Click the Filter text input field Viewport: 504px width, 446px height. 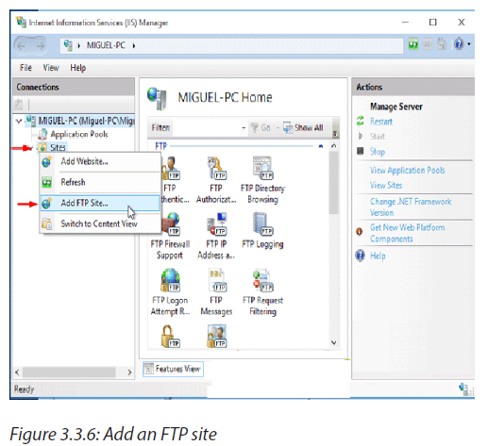pyautogui.click(x=206, y=128)
